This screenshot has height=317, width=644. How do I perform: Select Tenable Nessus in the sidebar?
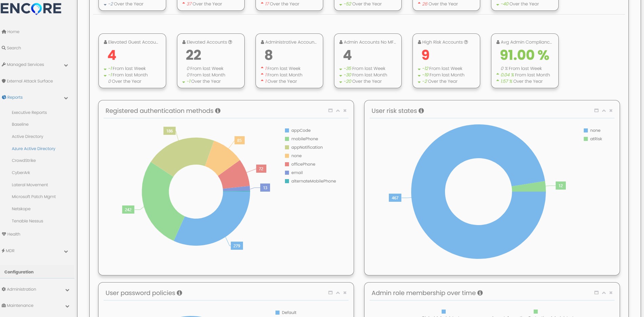[27, 221]
